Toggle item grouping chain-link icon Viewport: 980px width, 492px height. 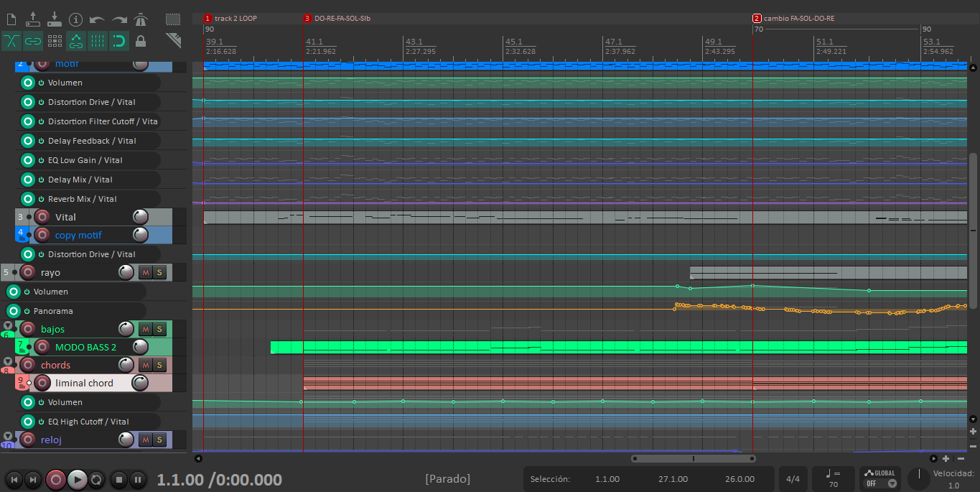pos(33,41)
